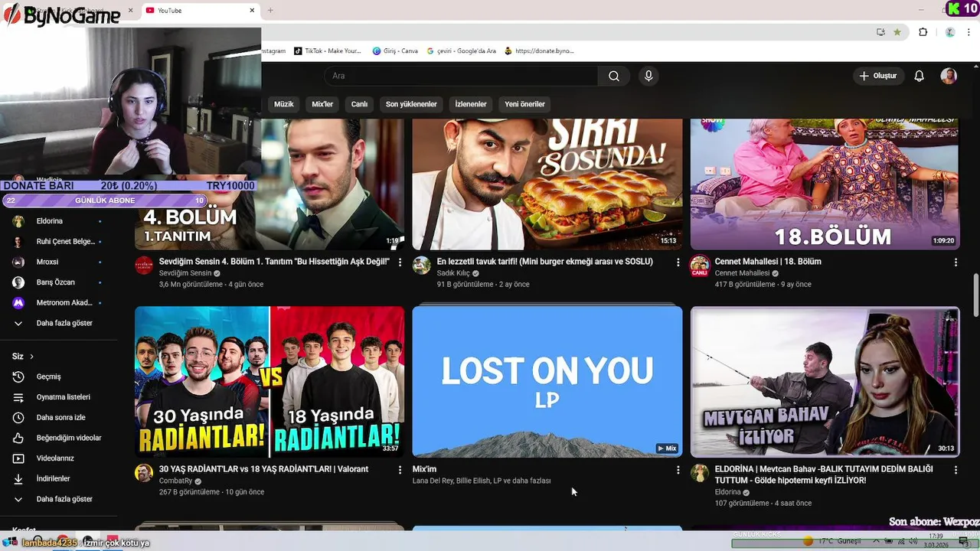Click the Chrome address bar
The width and height of the screenshot is (980, 551).
point(567,32)
